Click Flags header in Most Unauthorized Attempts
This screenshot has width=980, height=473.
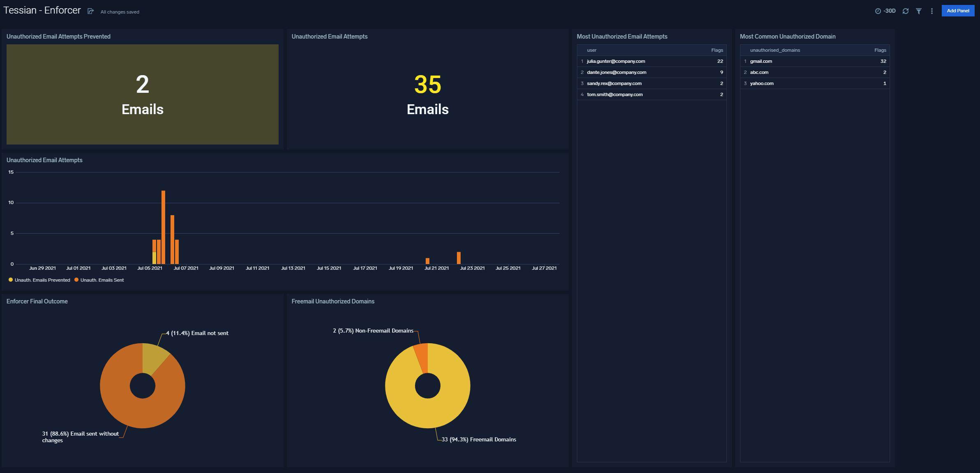717,50
